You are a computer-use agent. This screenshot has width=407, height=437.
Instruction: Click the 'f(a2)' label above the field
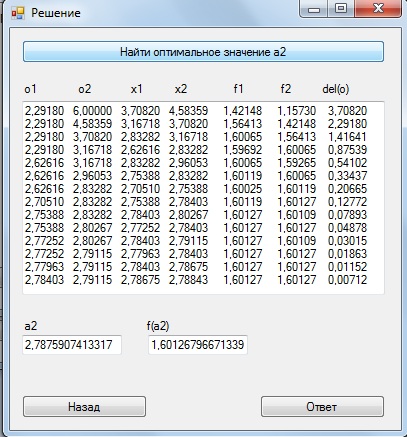click(x=158, y=326)
